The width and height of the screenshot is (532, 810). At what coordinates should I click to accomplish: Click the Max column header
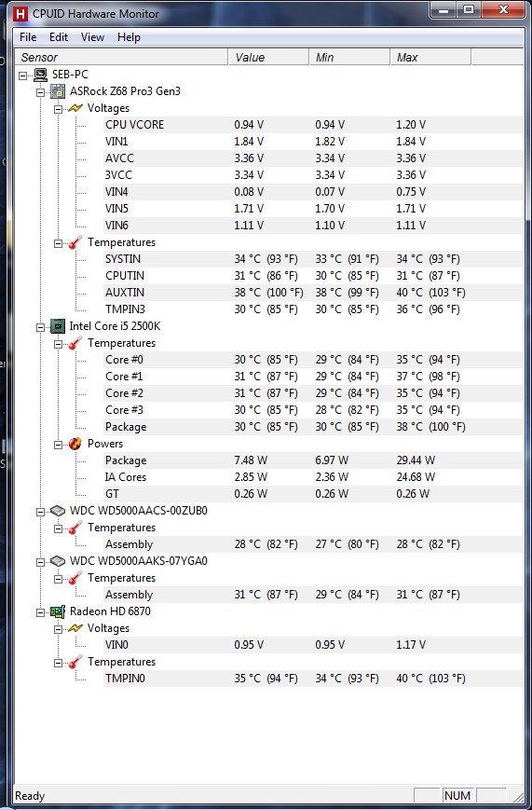click(430, 58)
